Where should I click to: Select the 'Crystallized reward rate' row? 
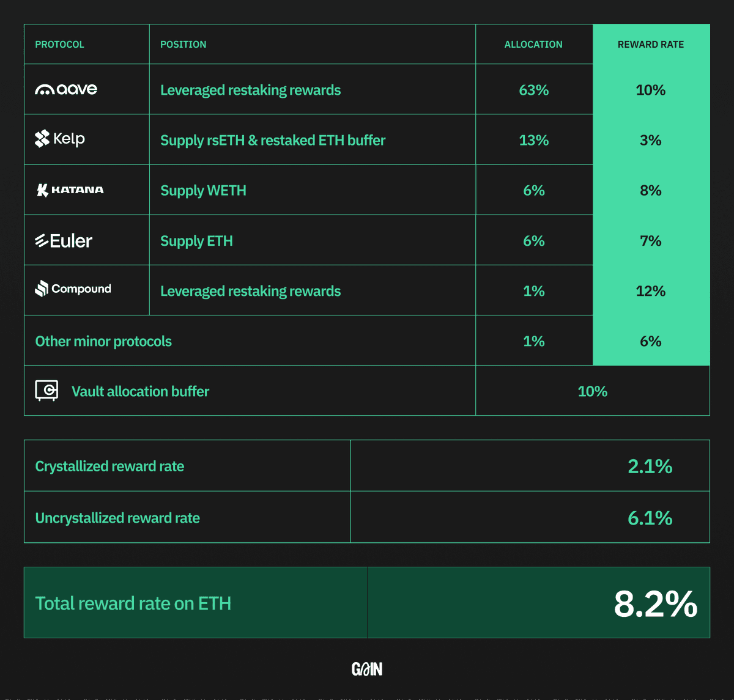click(x=367, y=466)
